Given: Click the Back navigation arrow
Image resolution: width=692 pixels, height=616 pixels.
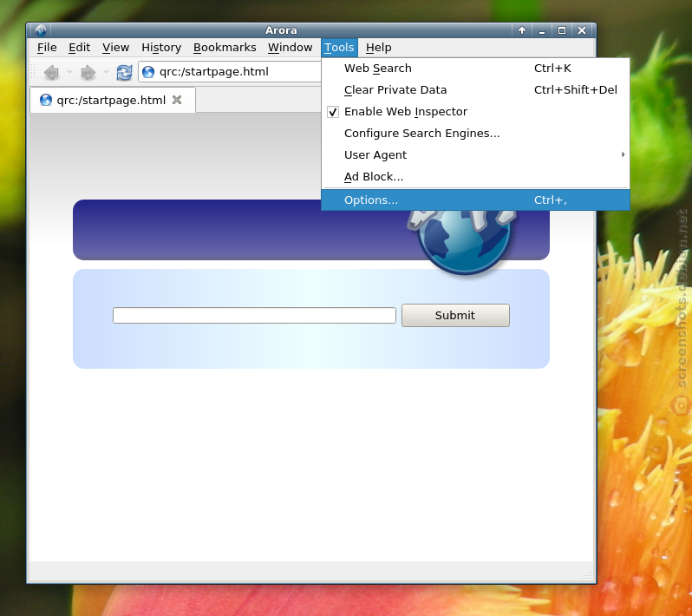Looking at the screenshot, I should click(x=52, y=72).
